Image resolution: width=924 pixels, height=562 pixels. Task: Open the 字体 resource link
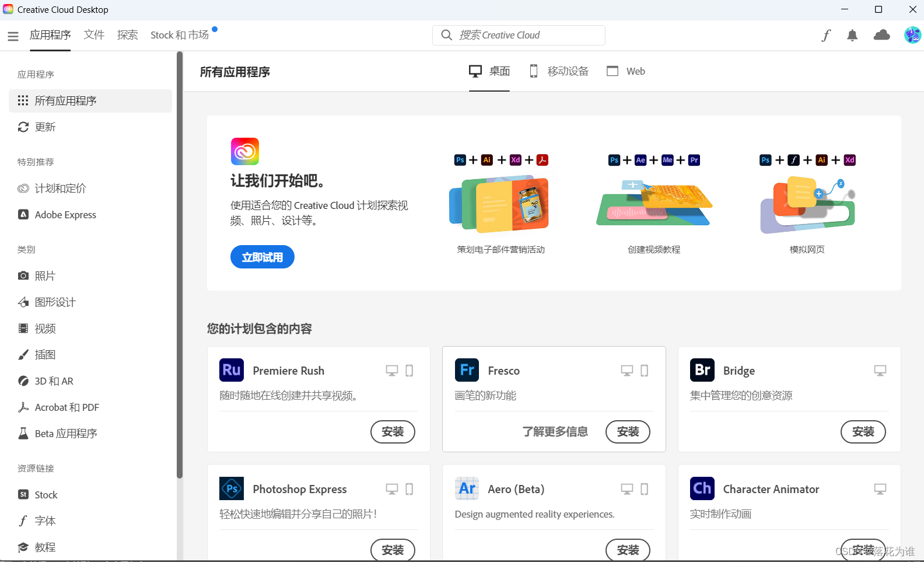[90, 521]
